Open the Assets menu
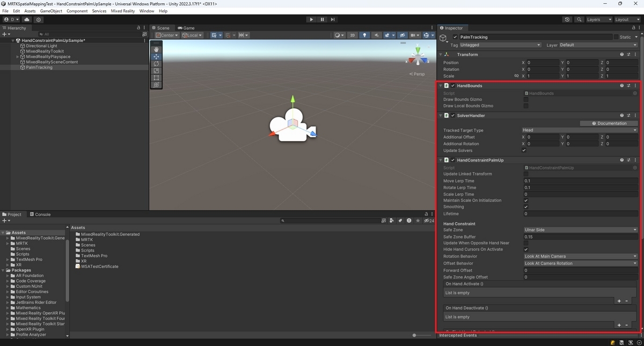 (x=30, y=11)
